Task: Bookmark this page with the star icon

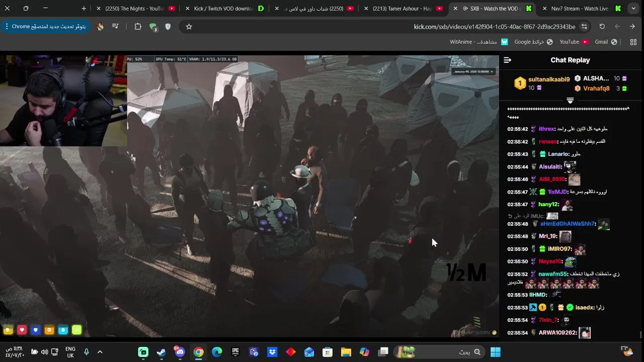Action: pyautogui.click(x=189, y=27)
